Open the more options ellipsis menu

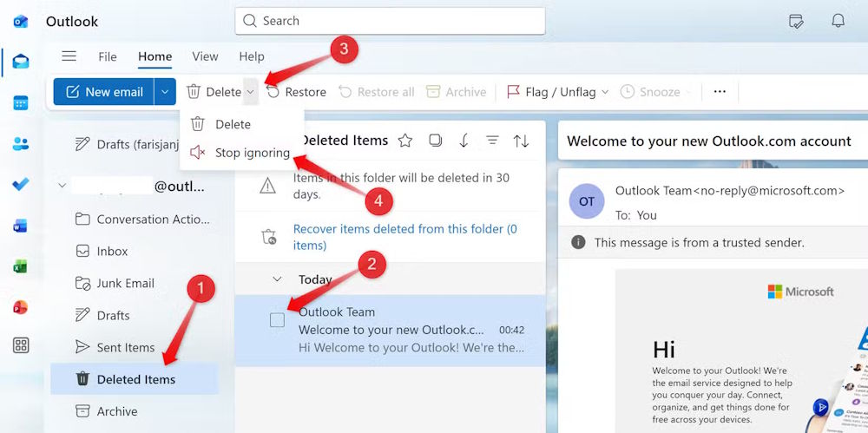(x=720, y=92)
